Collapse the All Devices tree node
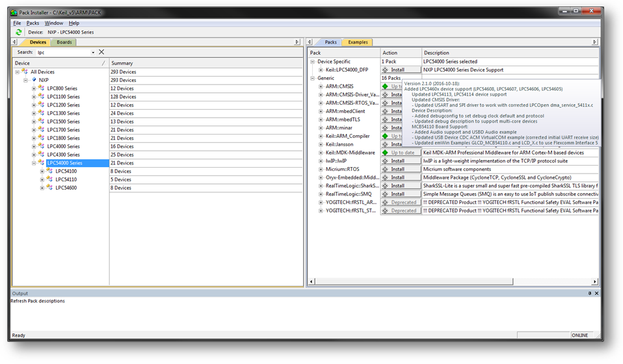The width and height of the screenshot is (623, 364). [x=18, y=72]
